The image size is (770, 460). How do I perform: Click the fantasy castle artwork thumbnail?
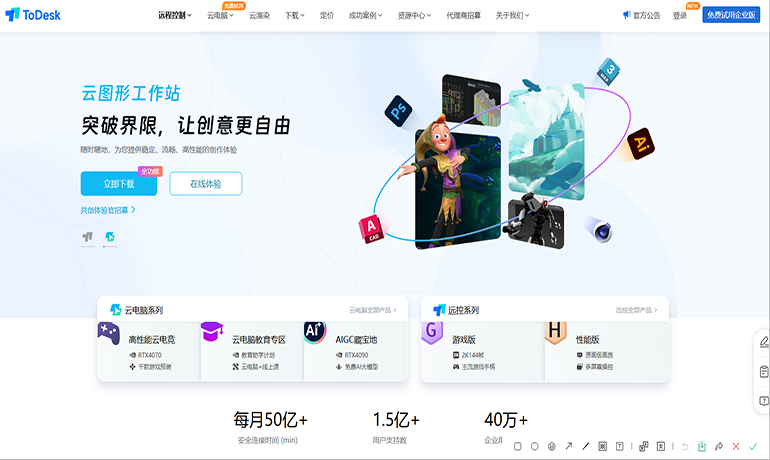click(547, 142)
